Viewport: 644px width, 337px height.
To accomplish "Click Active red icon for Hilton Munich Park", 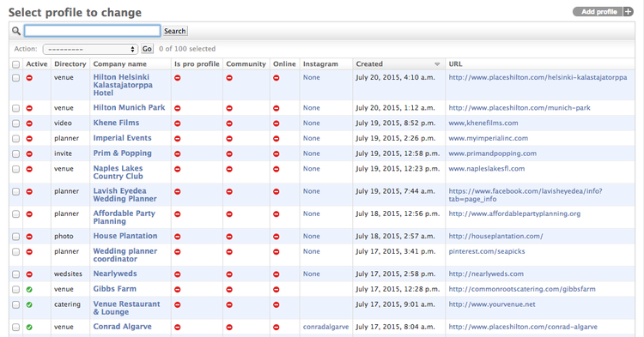I will coord(29,108).
